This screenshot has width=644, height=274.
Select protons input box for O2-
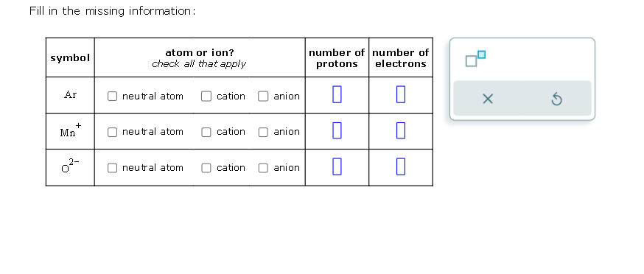point(337,166)
